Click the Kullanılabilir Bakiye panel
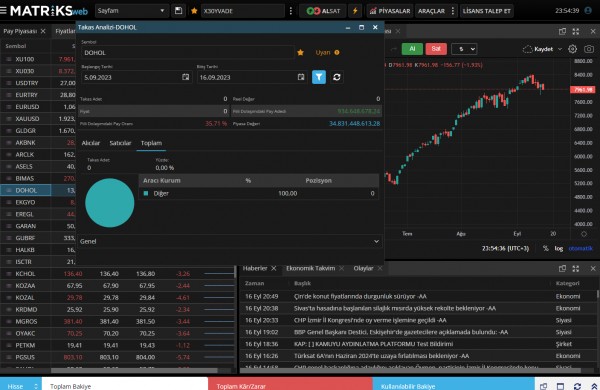 point(453,384)
